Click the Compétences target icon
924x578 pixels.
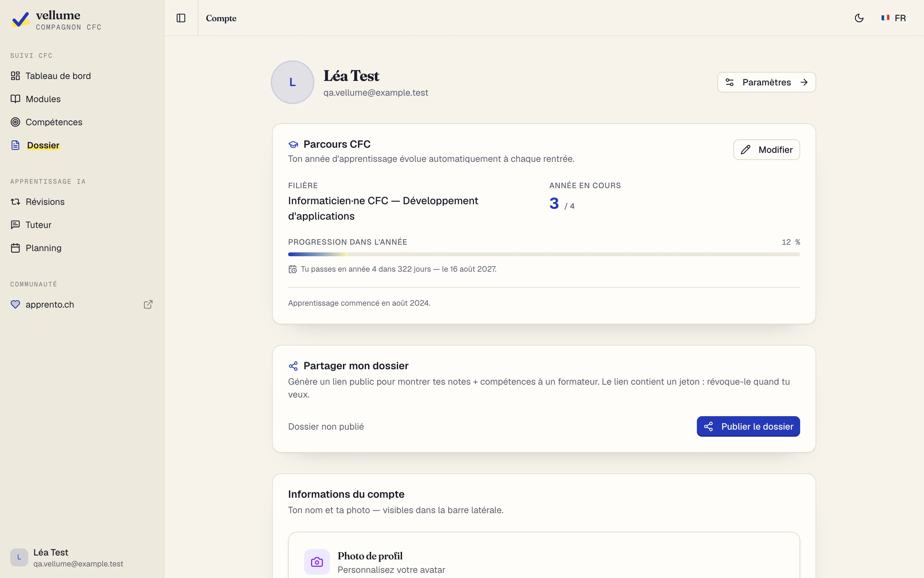point(15,122)
